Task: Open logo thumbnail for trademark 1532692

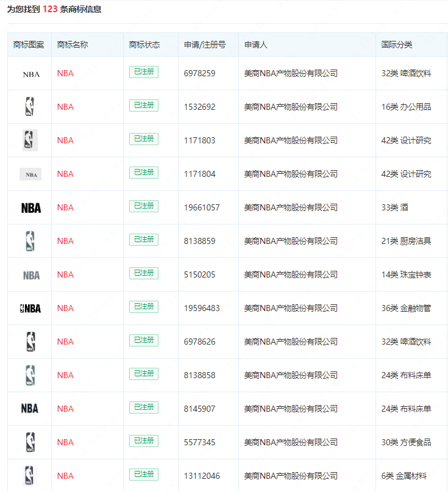Action: click(30, 107)
